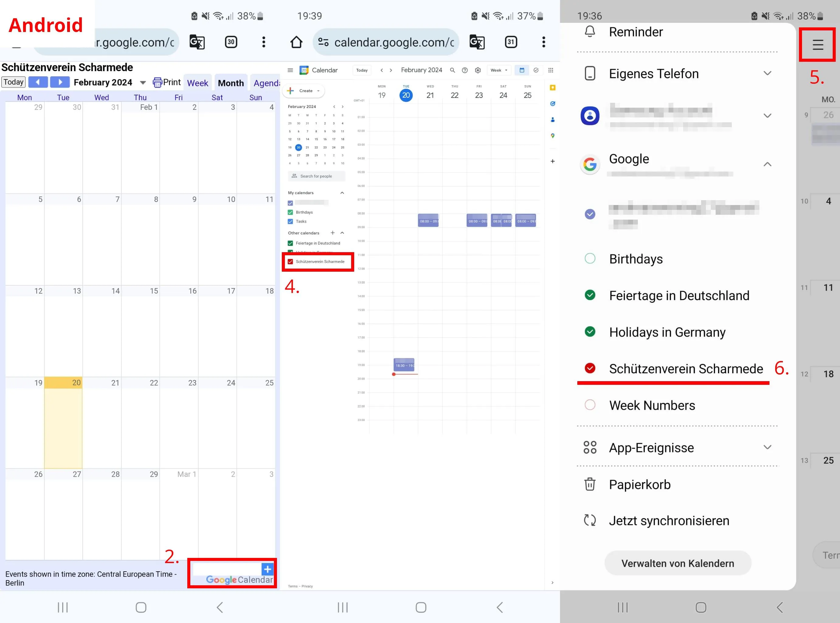Switch to Agenda tab in embedded calendar

pyautogui.click(x=266, y=83)
